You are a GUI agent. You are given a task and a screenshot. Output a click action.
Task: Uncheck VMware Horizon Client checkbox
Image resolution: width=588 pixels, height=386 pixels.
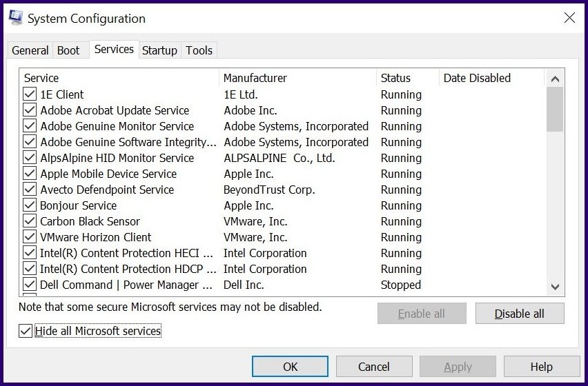click(x=29, y=236)
